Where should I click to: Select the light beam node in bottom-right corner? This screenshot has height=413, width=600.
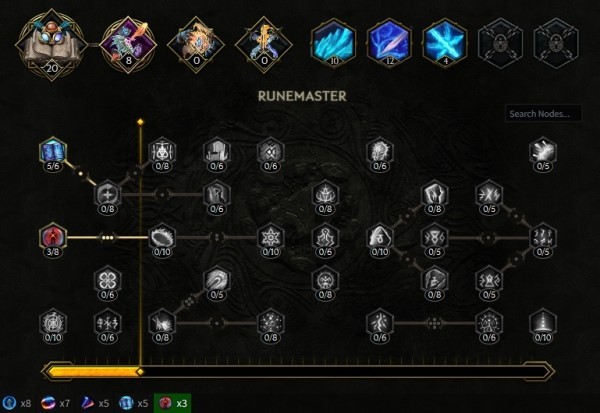[x=543, y=324]
